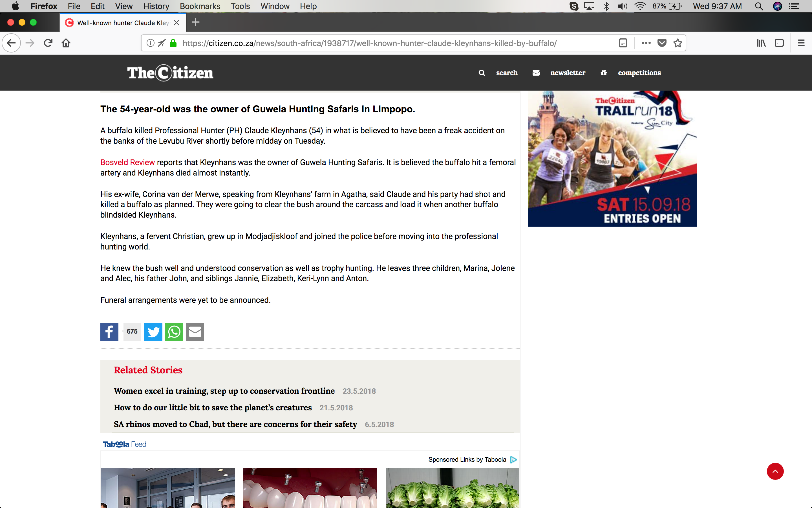Click the newsletter envelope icon
This screenshot has width=812, height=508.
click(536, 73)
